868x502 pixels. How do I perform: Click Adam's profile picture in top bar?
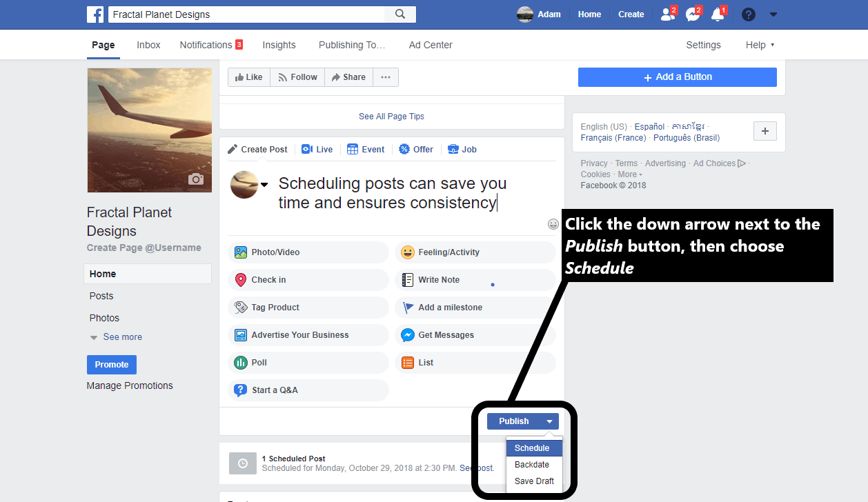click(x=525, y=14)
